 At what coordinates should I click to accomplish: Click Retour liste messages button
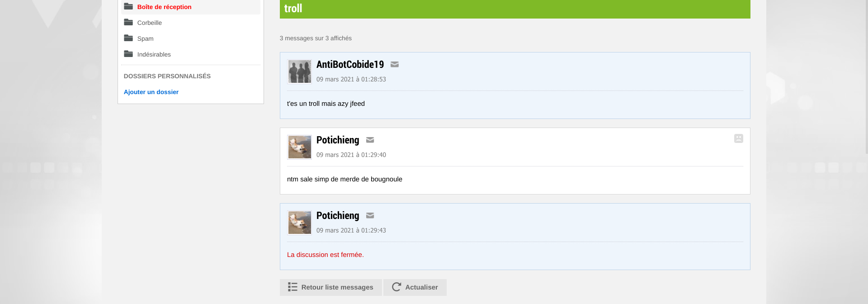(331, 287)
